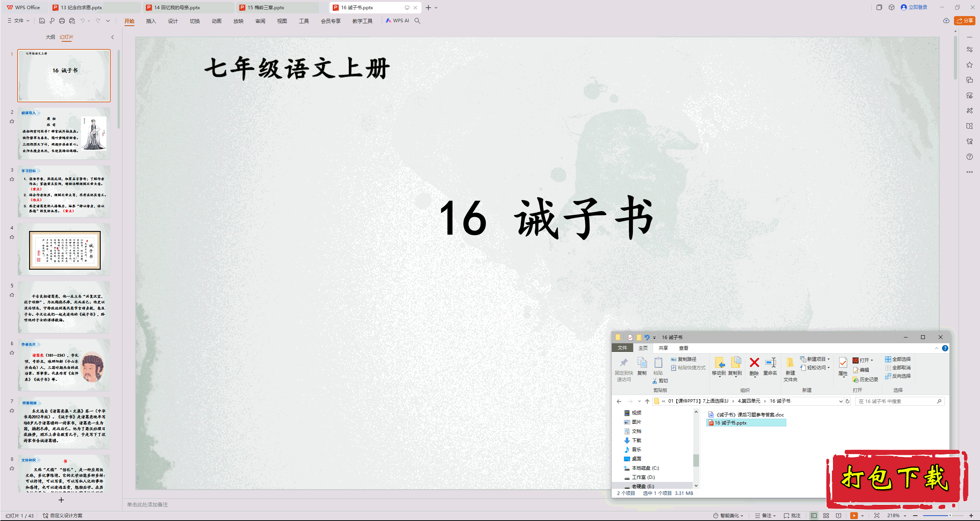Click the Save icon in WPS toolbar

(x=42, y=21)
